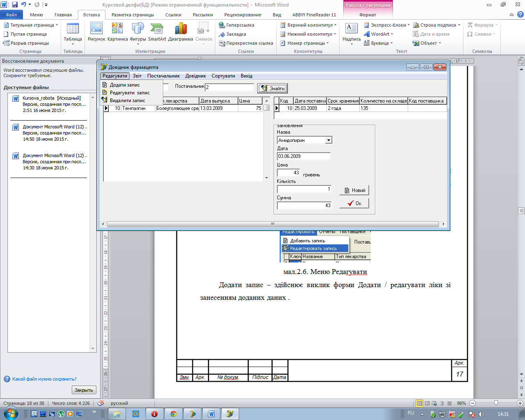Click the Вихід menu item
Viewport: 525px width, 420px height.
click(247, 76)
